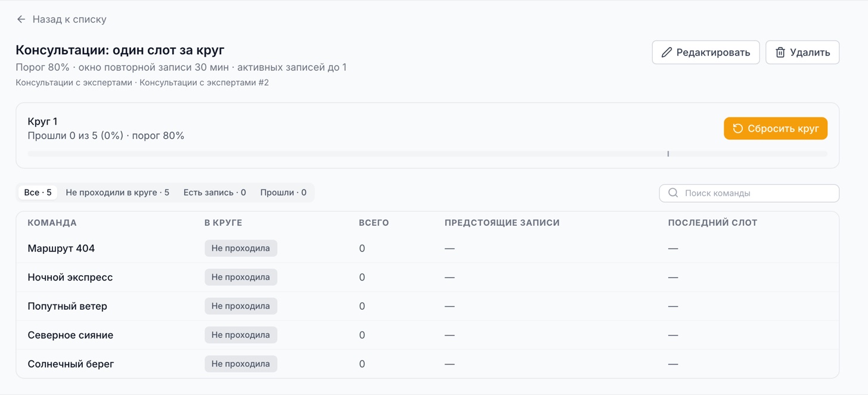The height and width of the screenshot is (395, 868).
Task: Switch to Прошли · 0 tab
Action: 283,192
